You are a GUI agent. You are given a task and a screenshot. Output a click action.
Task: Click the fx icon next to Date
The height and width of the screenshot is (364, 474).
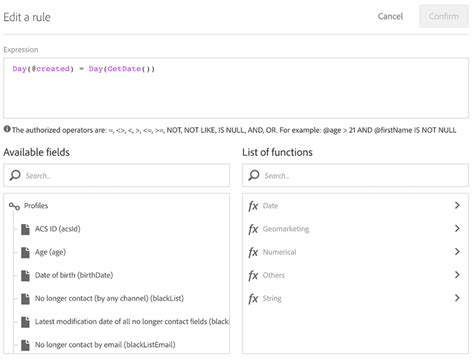[x=253, y=206]
